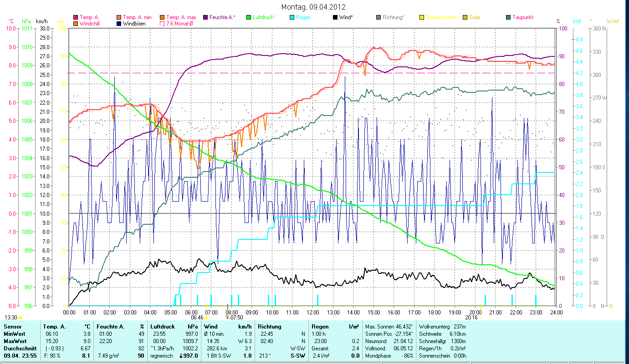
Task: Click the 1 Bft S-SW wind value
Action: pyautogui.click(x=219, y=356)
